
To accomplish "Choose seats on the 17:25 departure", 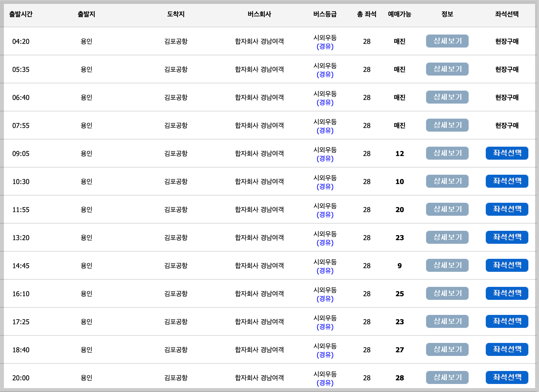I will [507, 321].
